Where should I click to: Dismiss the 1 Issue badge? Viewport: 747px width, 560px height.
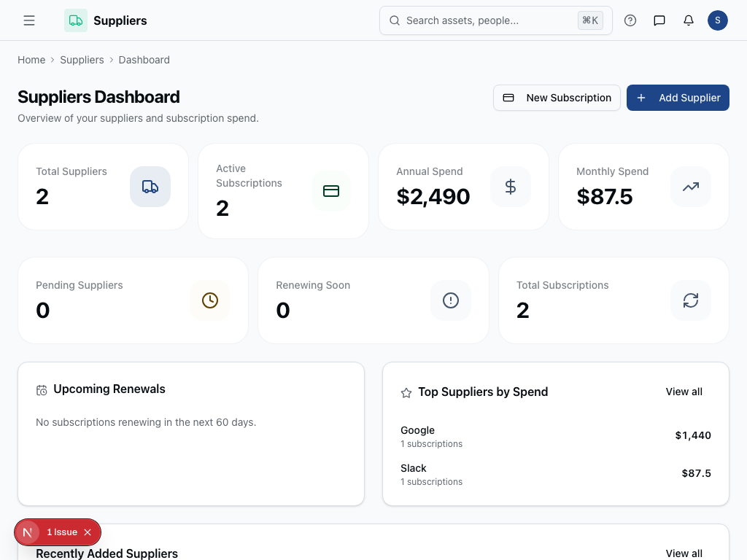tap(88, 532)
